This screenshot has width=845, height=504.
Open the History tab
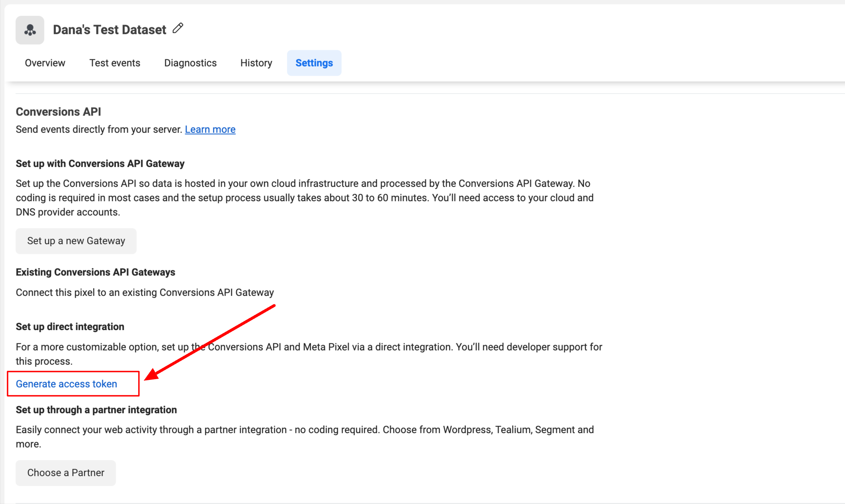(256, 63)
